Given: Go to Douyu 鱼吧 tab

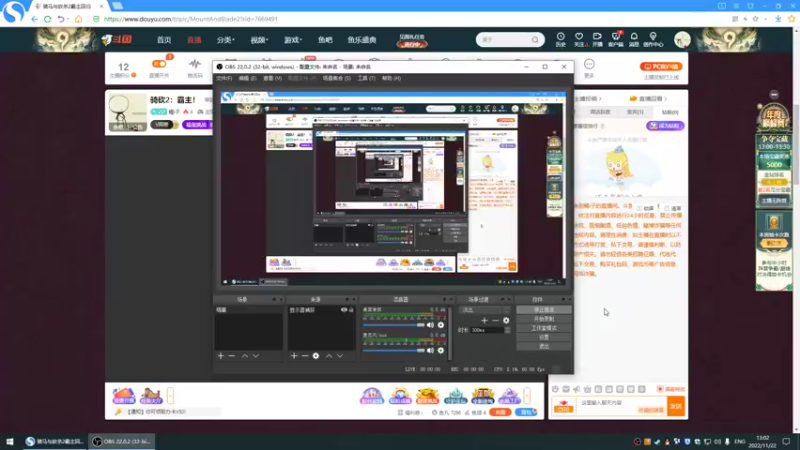Looking at the screenshot, I should click(x=325, y=40).
